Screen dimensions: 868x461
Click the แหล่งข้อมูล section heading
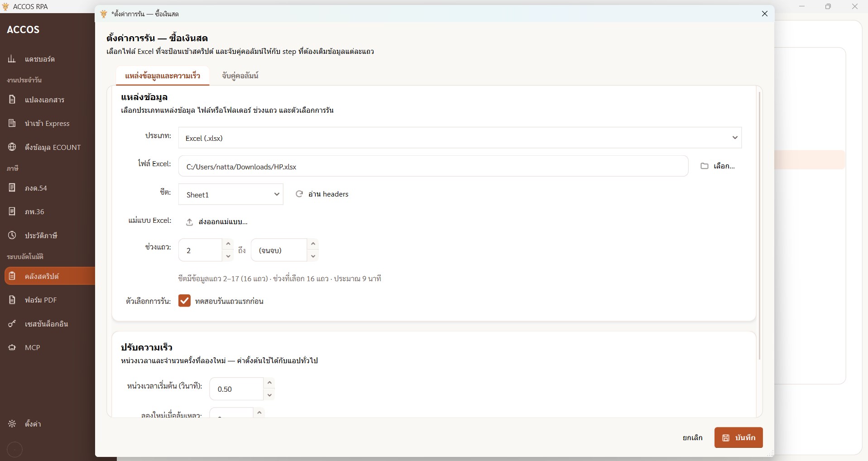point(144,97)
